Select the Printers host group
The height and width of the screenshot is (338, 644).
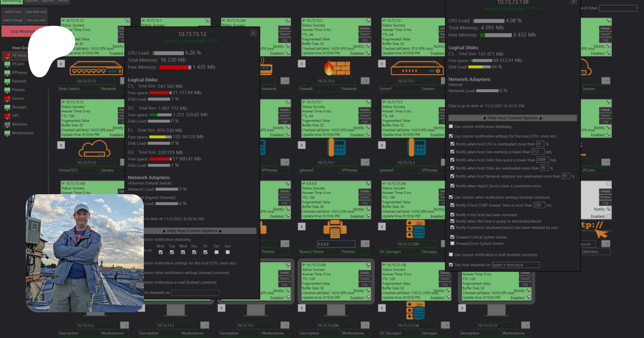pyautogui.click(x=18, y=90)
